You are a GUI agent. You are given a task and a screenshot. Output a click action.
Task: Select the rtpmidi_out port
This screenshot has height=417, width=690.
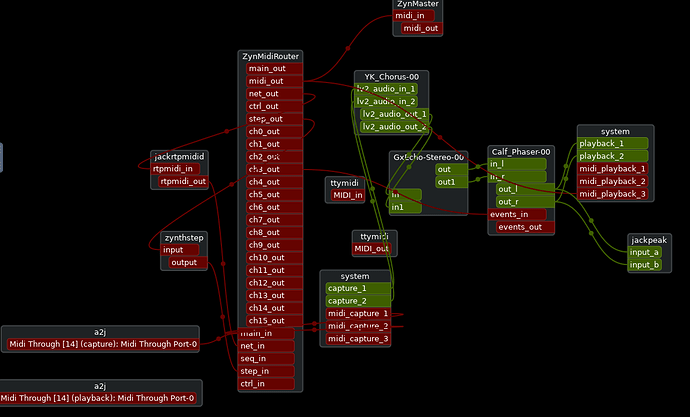click(x=183, y=182)
